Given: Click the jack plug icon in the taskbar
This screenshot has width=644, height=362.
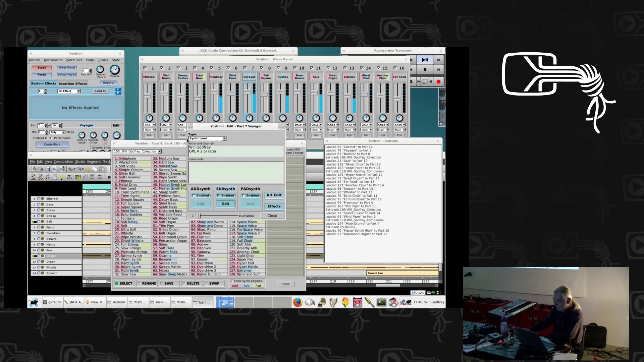Looking at the screenshot, I should 369,302.
